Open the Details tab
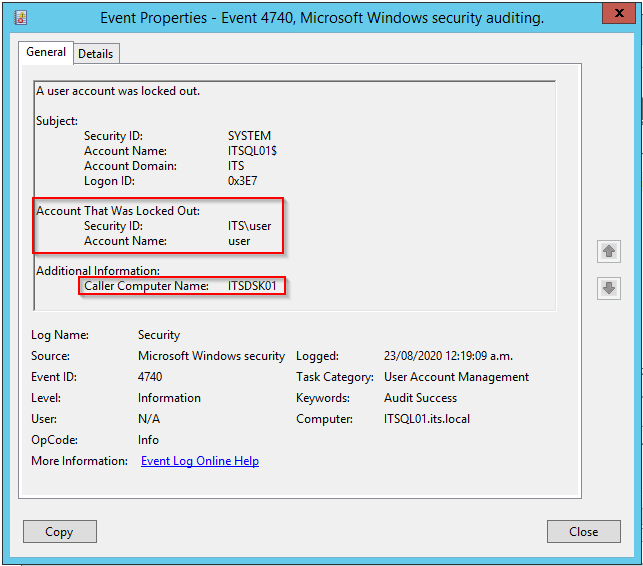Viewport: 643px width, 566px height. (x=96, y=53)
